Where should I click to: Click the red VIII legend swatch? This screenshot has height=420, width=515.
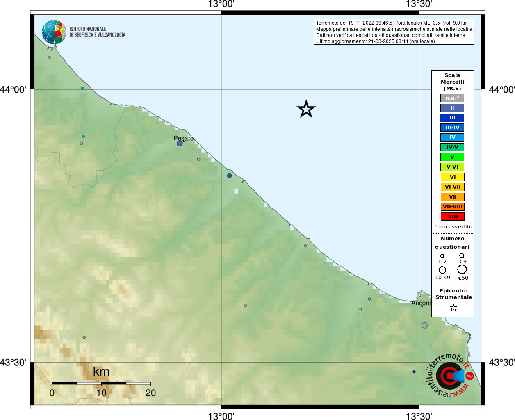[x=452, y=217]
